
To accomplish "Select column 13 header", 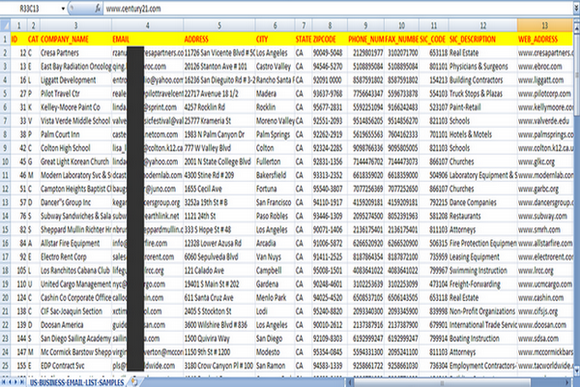I will [545, 25].
